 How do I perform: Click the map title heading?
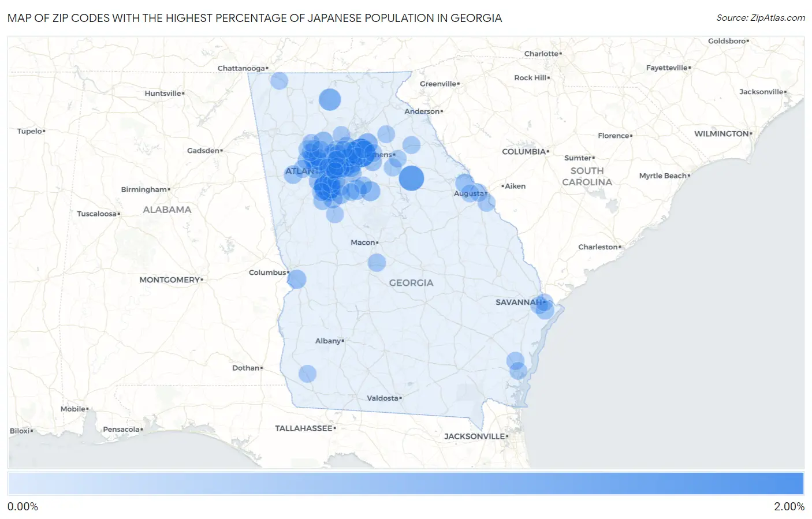(x=255, y=18)
